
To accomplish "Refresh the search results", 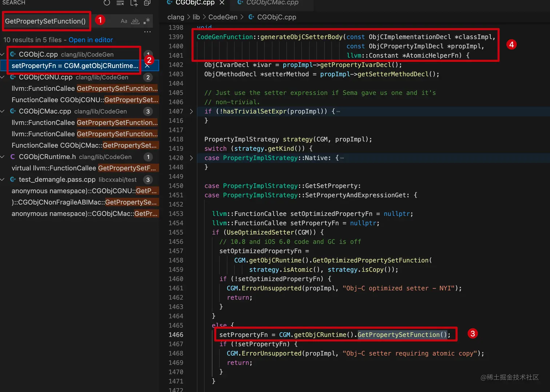I will 106,3.
